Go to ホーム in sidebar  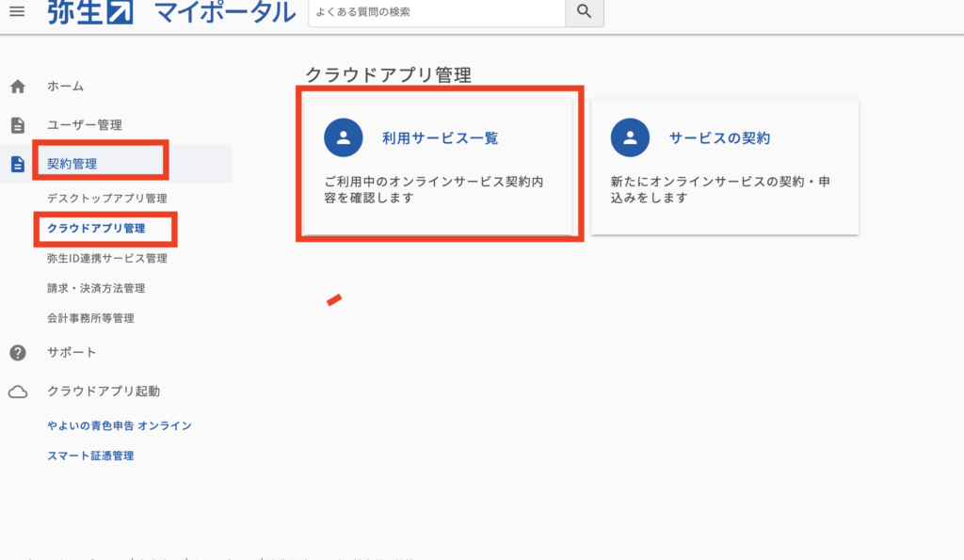(65, 87)
